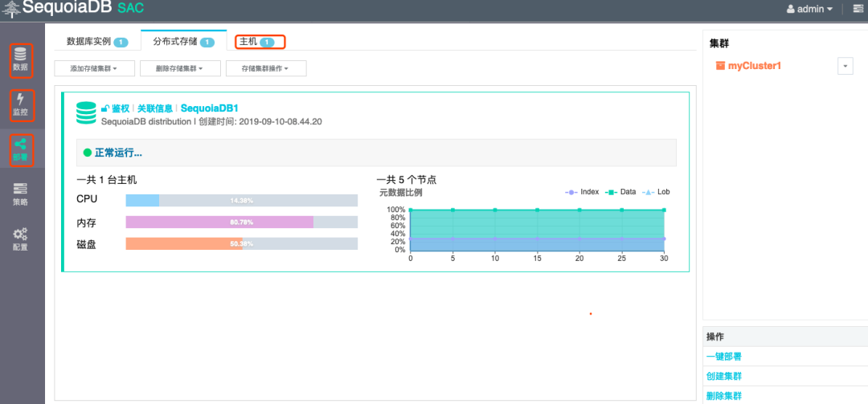Screen dimensions: 868x404
Task: Open the 策略 (Strategy) sidebar icon
Action: tap(20, 194)
